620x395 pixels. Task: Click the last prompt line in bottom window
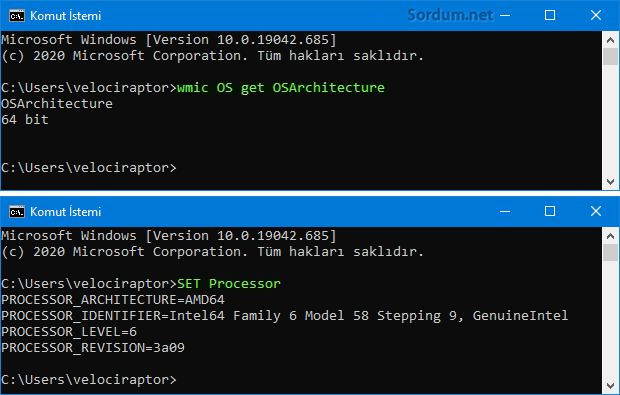tap(89, 380)
